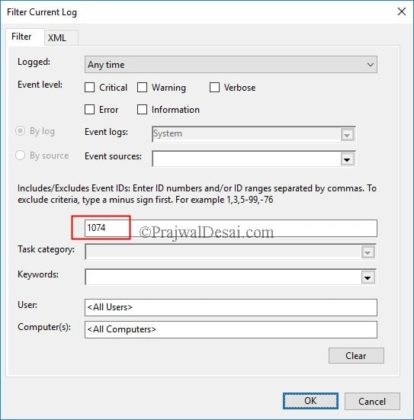This screenshot has width=414, height=420.
Task: Click the Cancel button
Action: pyautogui.click(x=372, y=401)
